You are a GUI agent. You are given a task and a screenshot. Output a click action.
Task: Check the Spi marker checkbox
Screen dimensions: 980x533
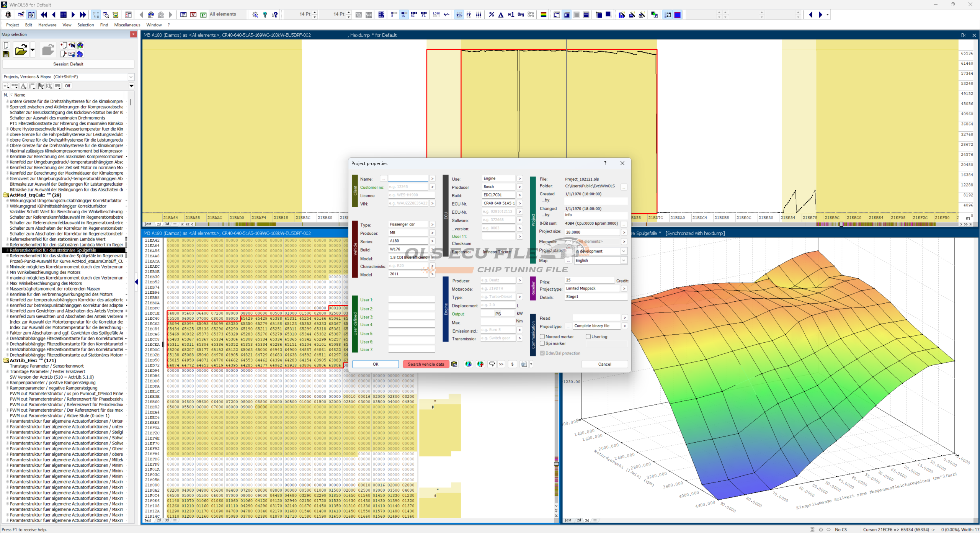[542, 343]
